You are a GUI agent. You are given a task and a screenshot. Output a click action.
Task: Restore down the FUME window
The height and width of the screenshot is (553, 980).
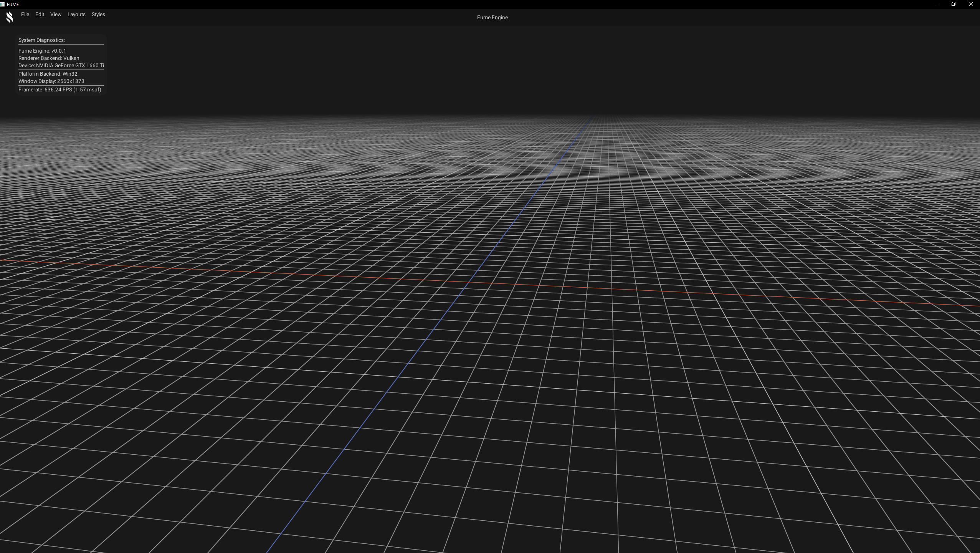pyautogui.click(x=953, y=4)
